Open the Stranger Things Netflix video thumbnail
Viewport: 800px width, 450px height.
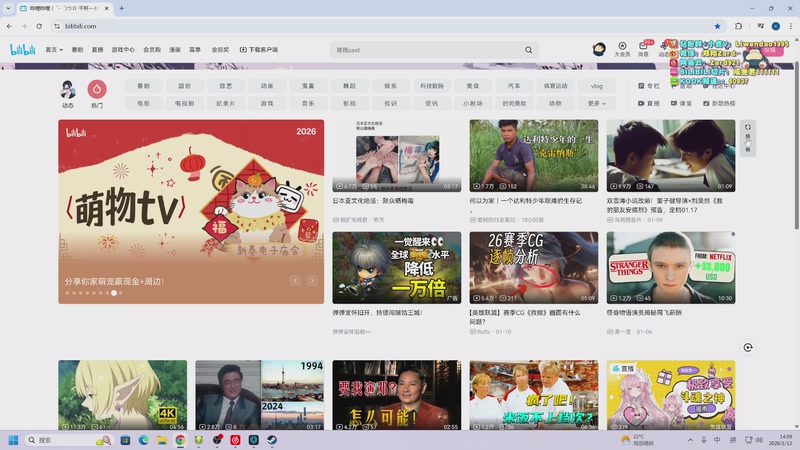[671, 268]
